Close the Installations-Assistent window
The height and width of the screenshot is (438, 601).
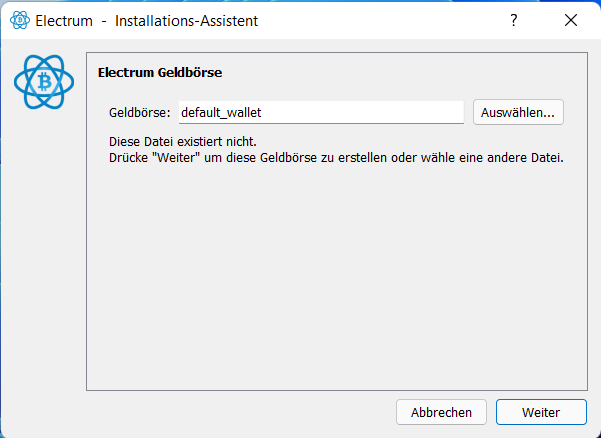[571, 20]
